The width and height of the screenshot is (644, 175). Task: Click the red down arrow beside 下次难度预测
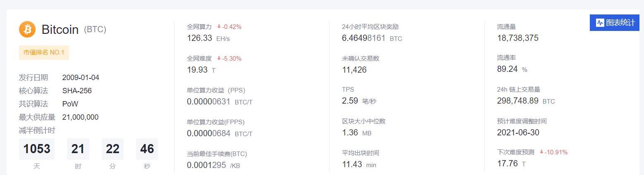click(x=541, y=152)
